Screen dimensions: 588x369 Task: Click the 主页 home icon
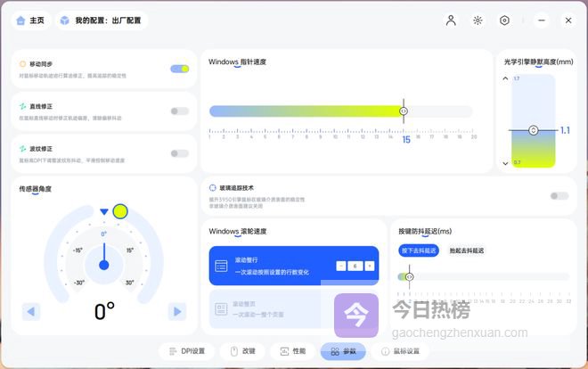[x=21, y=20]
